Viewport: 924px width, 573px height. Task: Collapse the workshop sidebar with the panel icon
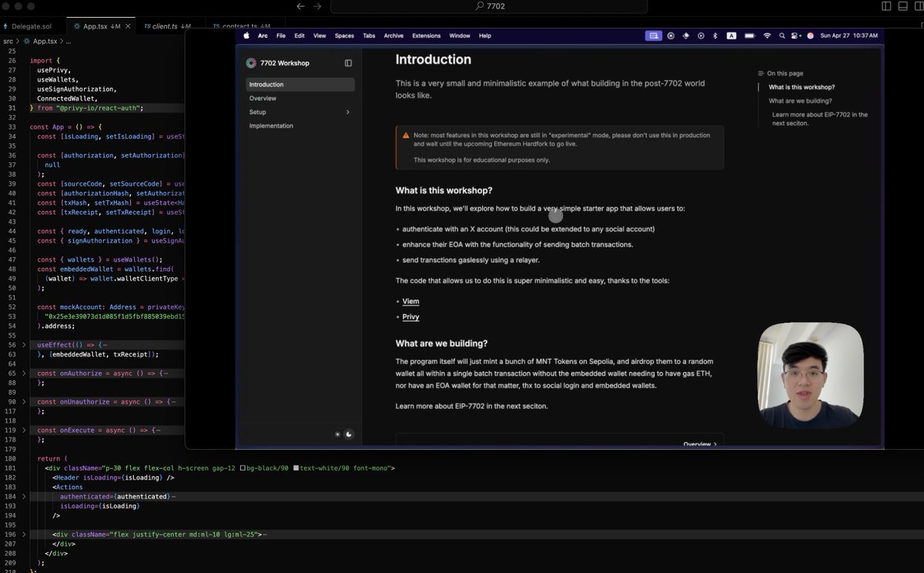348,63
